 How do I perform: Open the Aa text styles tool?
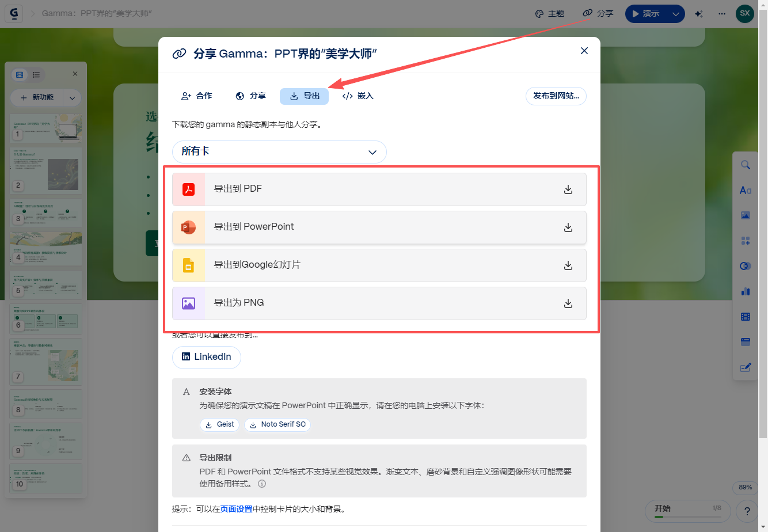[x=746, y=191]
